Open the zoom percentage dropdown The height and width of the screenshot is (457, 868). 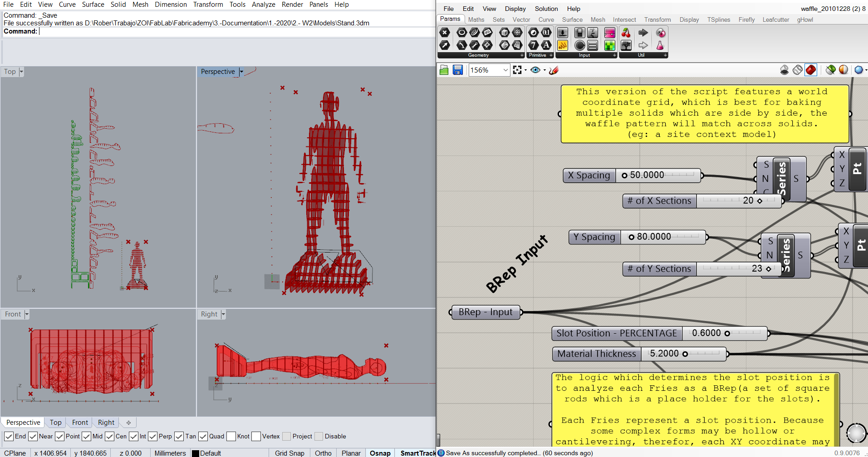click(x=505, y=70)
